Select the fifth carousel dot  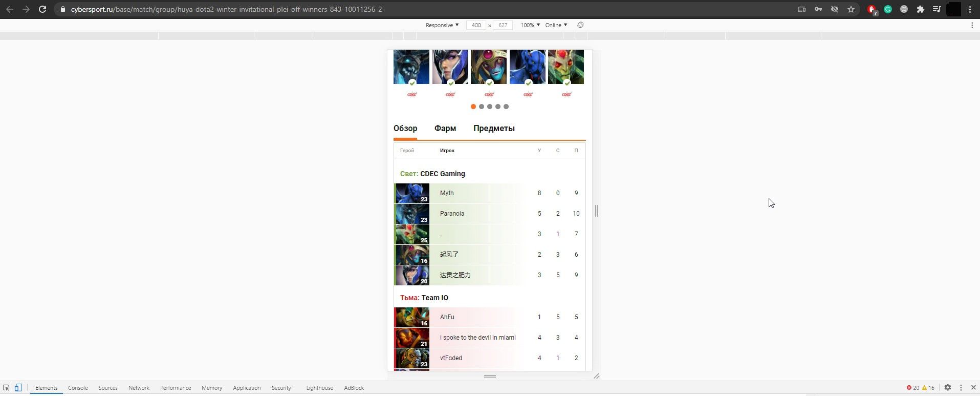(506, 107)
